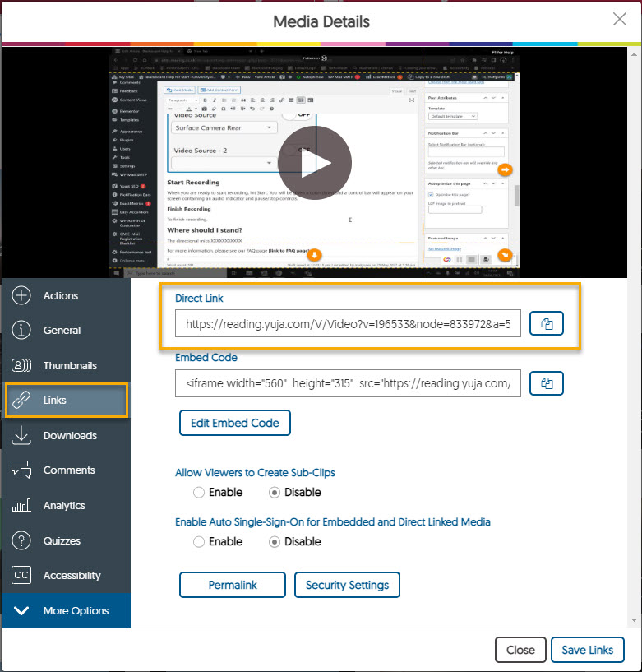
Task: Switch to the Links tab
Action: 66,401
